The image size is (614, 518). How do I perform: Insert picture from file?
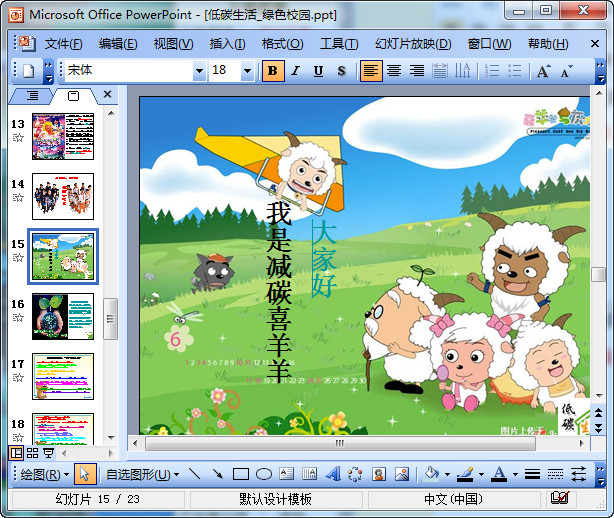coord(402,474)
